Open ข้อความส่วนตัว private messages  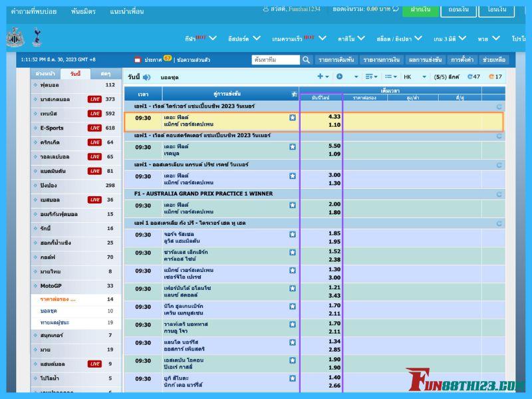tap(194, 60)
